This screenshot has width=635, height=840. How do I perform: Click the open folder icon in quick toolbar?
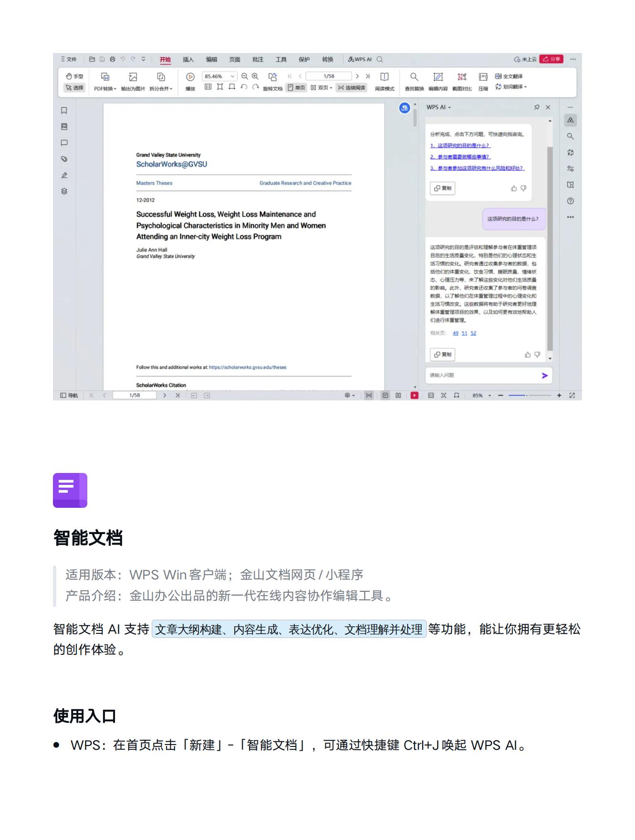[x=92, y=59]
